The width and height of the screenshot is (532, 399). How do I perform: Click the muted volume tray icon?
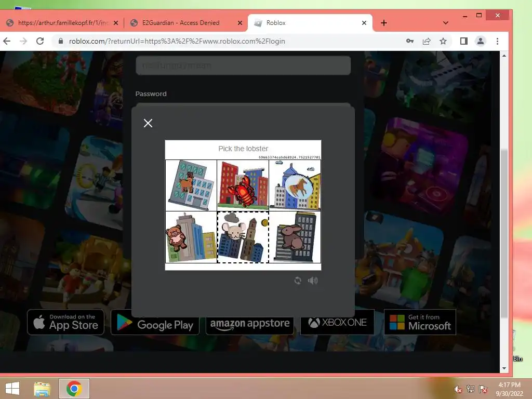[458, 389]
